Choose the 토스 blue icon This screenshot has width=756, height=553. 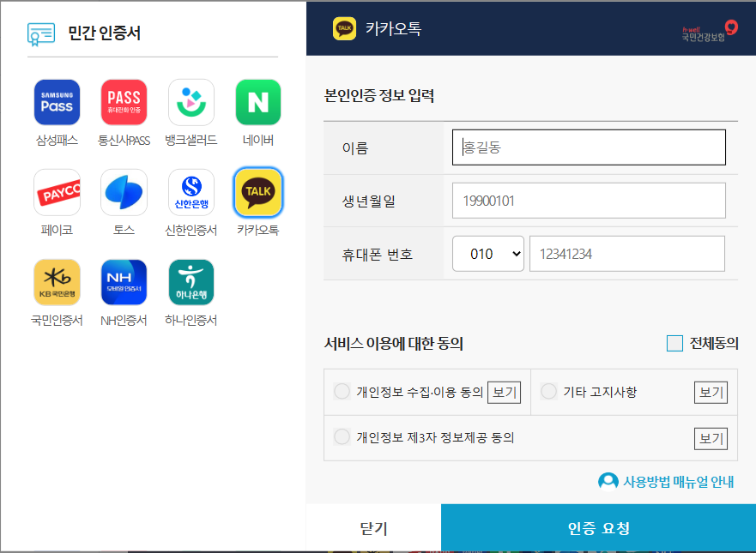pos(124,192)
